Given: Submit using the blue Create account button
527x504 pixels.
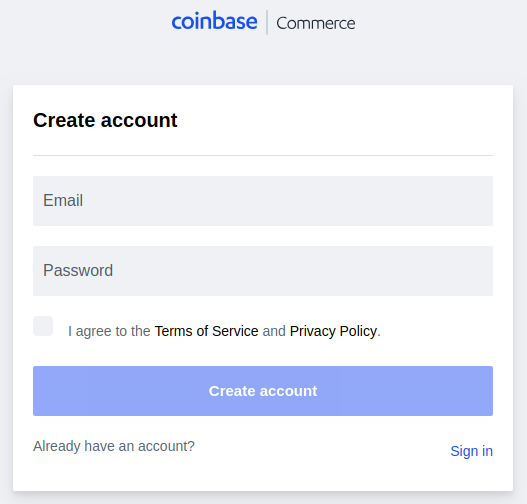Looking at the screenshot, I should (x=263, y=391).
